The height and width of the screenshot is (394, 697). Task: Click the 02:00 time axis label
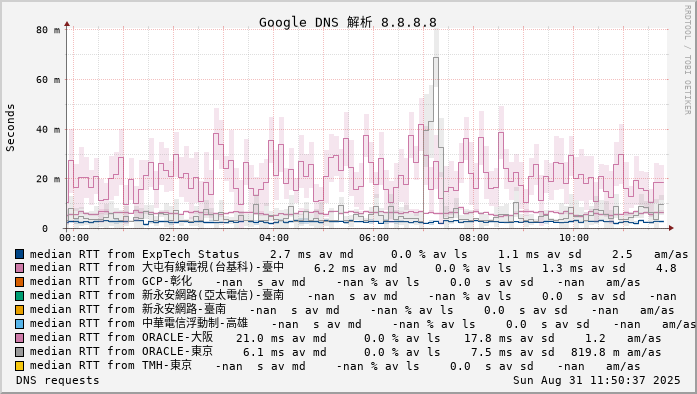174,238
